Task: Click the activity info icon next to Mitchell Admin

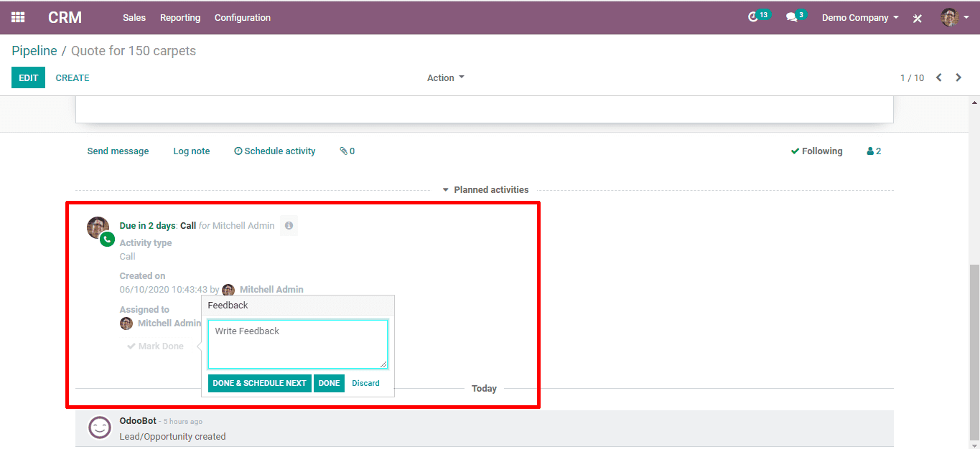Action: [x=289, y=226]
